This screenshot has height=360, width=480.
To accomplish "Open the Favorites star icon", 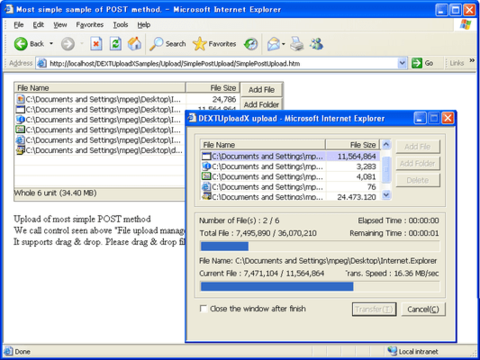I will pos(200,44).
